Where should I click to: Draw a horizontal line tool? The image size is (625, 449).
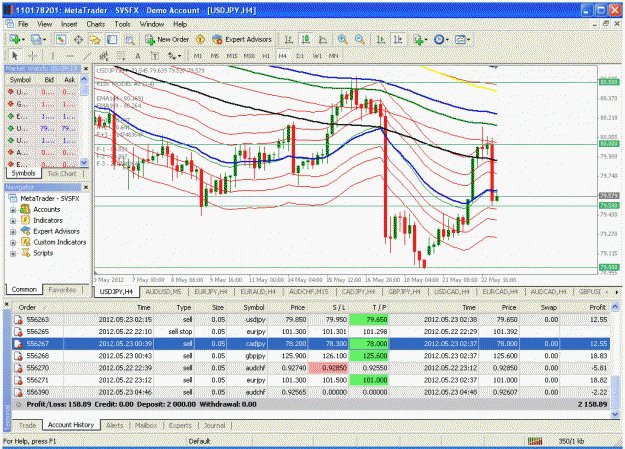coord(70,56)
